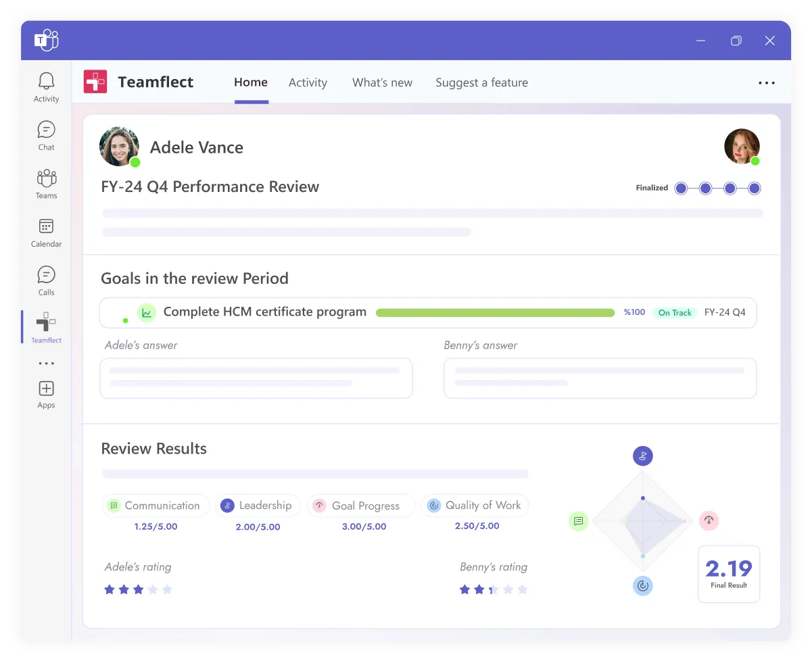Click Adele Vance's profile photo
The height and width of the screenshot is (663, 812).
click(x=119, y=147)
